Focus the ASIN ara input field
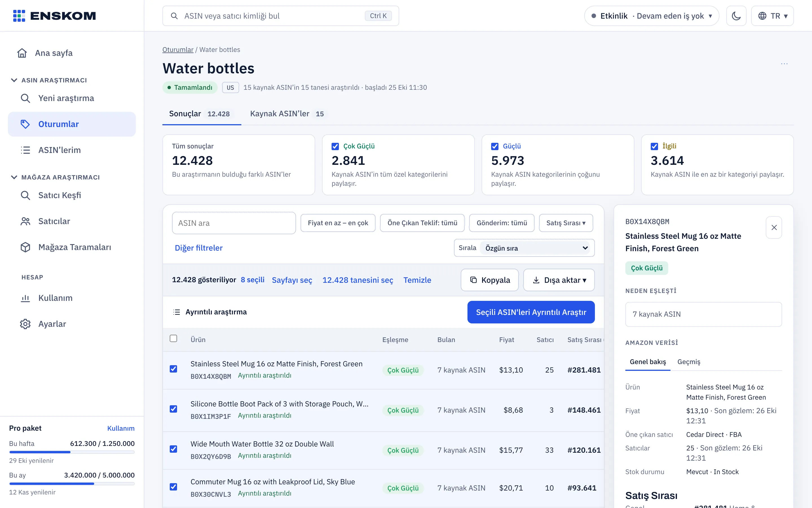This screenshot has height=508, width=812. click(234, 223)
